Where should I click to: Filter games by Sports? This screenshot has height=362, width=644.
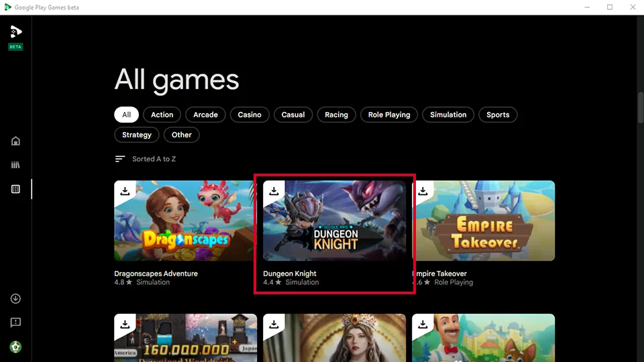coord(498,115)
